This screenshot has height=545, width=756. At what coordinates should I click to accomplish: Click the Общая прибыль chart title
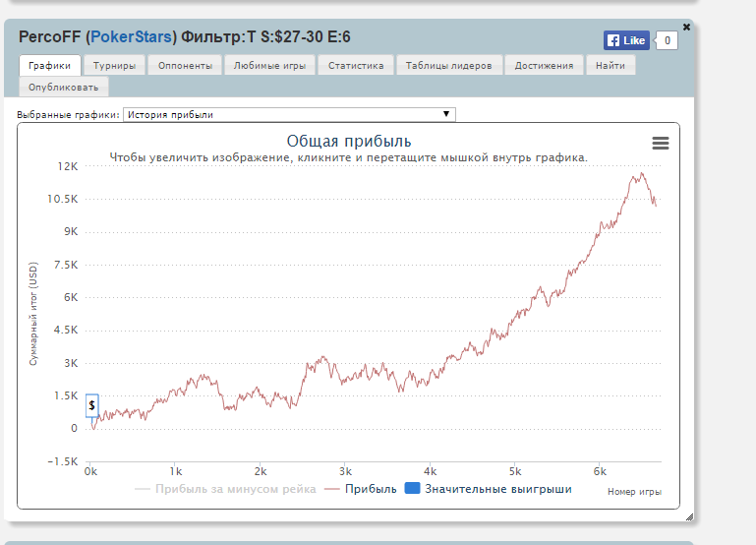(x=349, y=142)
